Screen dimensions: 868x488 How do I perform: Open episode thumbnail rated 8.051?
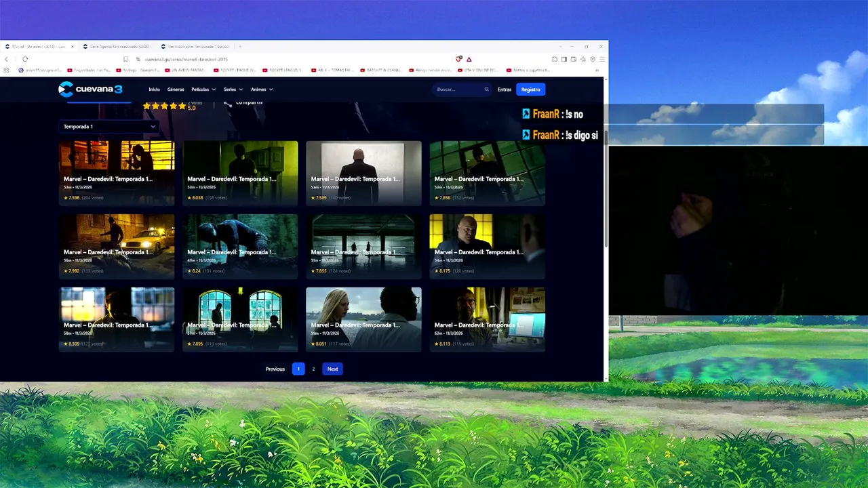coord(363,319)
